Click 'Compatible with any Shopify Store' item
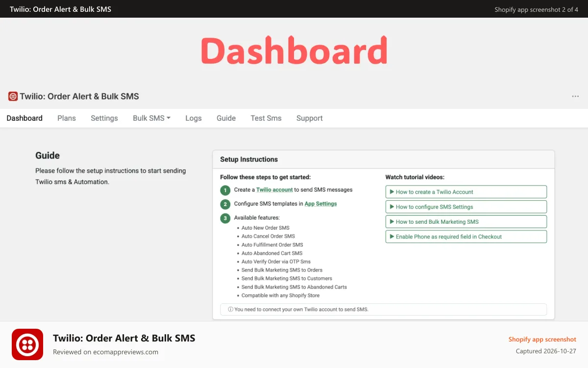This screenshot has width=588, height=368. tap(280, 295)
